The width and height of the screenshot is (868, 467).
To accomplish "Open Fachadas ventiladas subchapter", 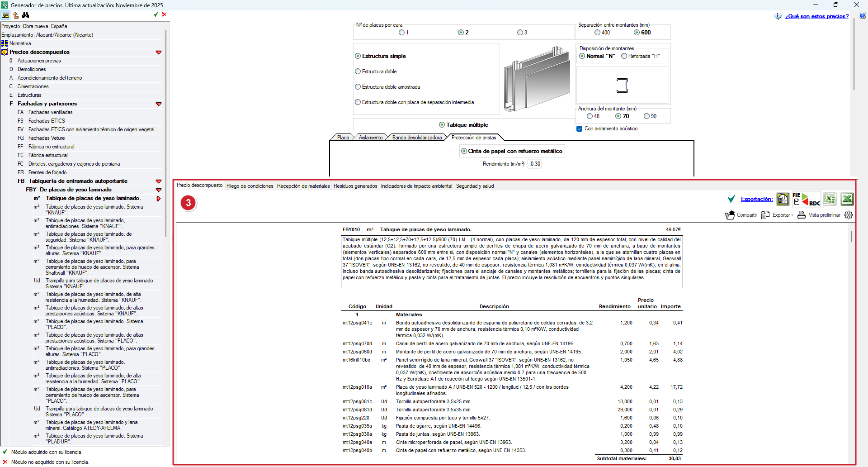I will tap(51, 112).
